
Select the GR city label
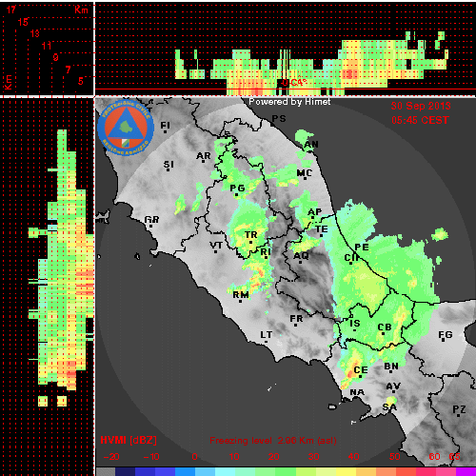(x=151, y=220)
